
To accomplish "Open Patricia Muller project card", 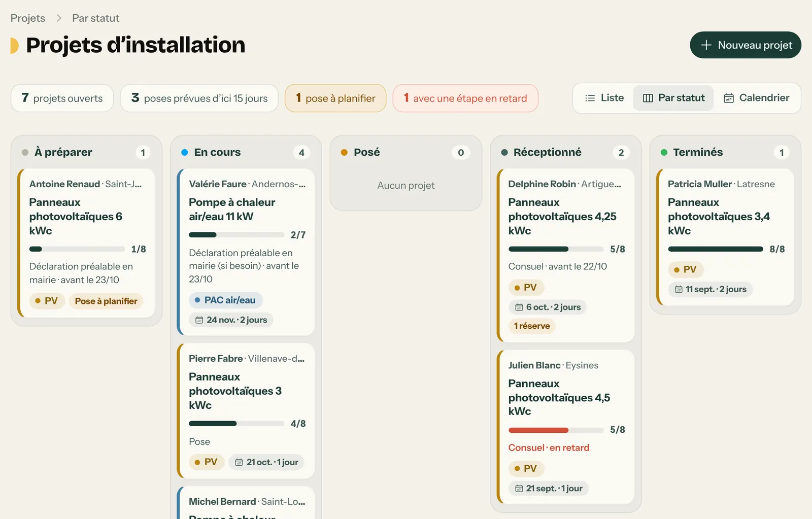I will [x=725, y=237].
